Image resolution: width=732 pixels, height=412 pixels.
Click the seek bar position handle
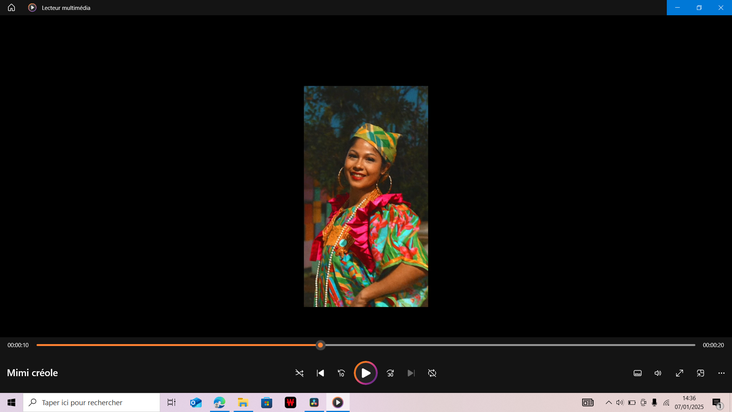[x=320, y=345]
